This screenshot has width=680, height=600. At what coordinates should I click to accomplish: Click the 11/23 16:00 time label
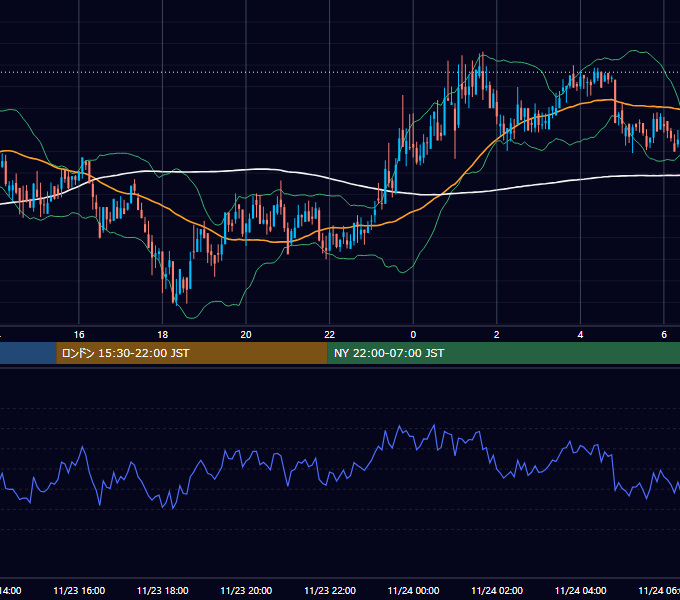coord(79,590)
